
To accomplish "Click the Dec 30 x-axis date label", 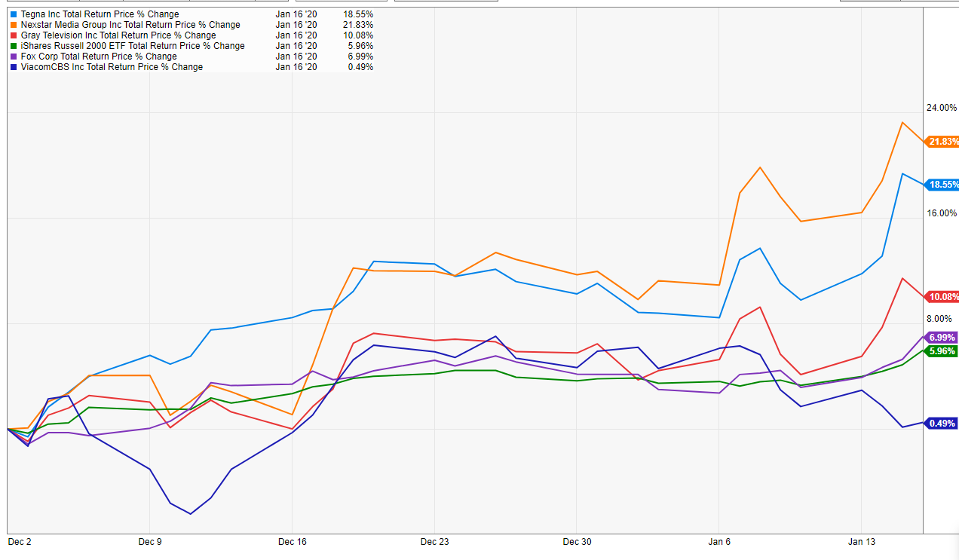I will 577,542.
